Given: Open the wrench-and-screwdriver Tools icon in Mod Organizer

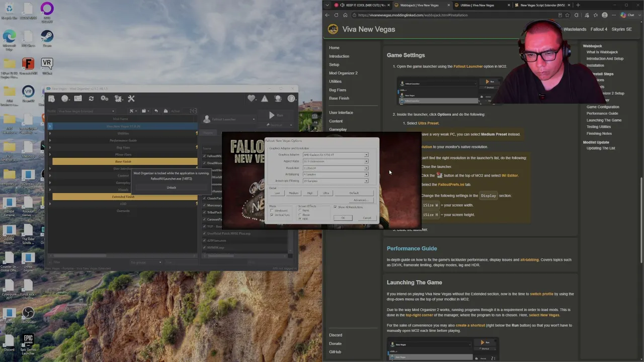Looking at the screenshot, I should pyautogui.click(x=131, y=99).
